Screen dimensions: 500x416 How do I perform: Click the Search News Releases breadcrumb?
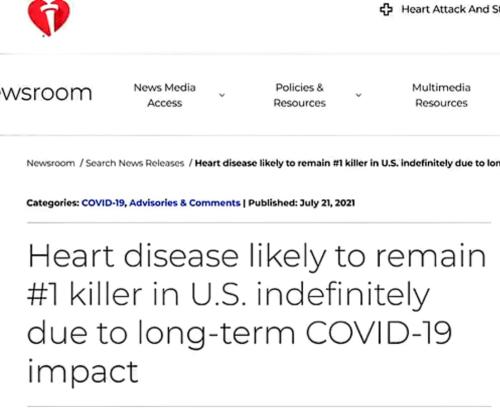click(135, 163)
